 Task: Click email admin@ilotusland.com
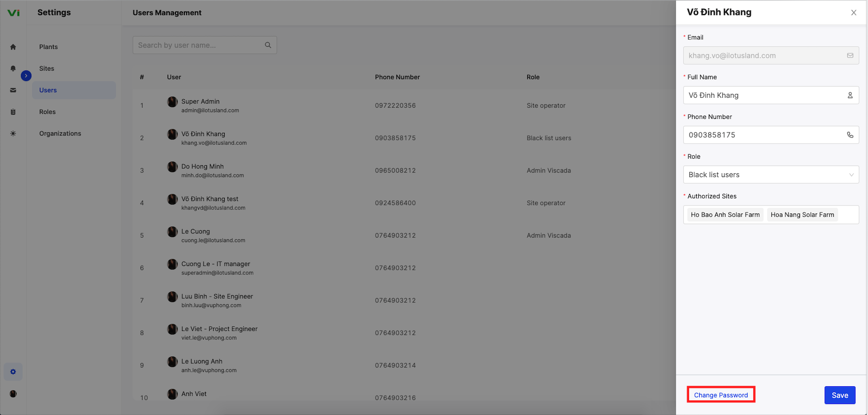210,110
